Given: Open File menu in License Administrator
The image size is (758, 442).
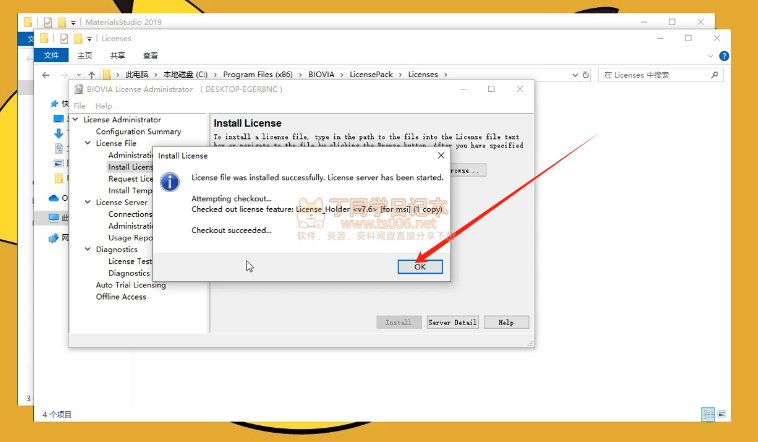Looking at the screenshot, I should 79,106.
